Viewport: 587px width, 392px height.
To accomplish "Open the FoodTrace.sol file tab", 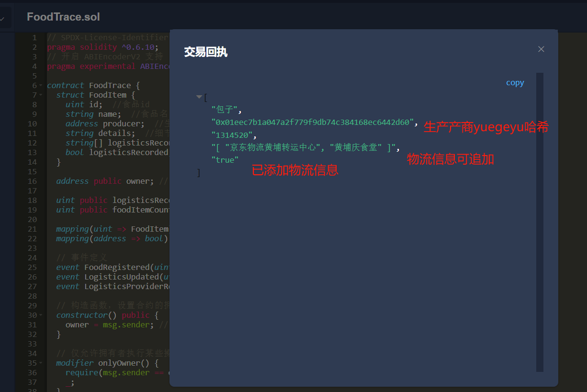I will 63,17.
